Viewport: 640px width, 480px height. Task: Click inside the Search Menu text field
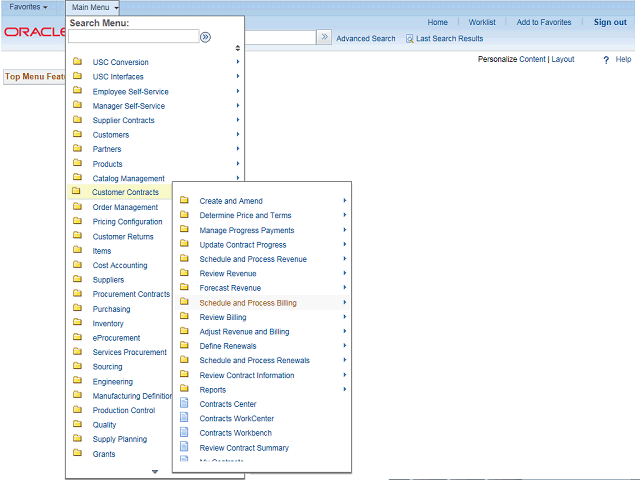pyautogui.click(x=134, y=37)
